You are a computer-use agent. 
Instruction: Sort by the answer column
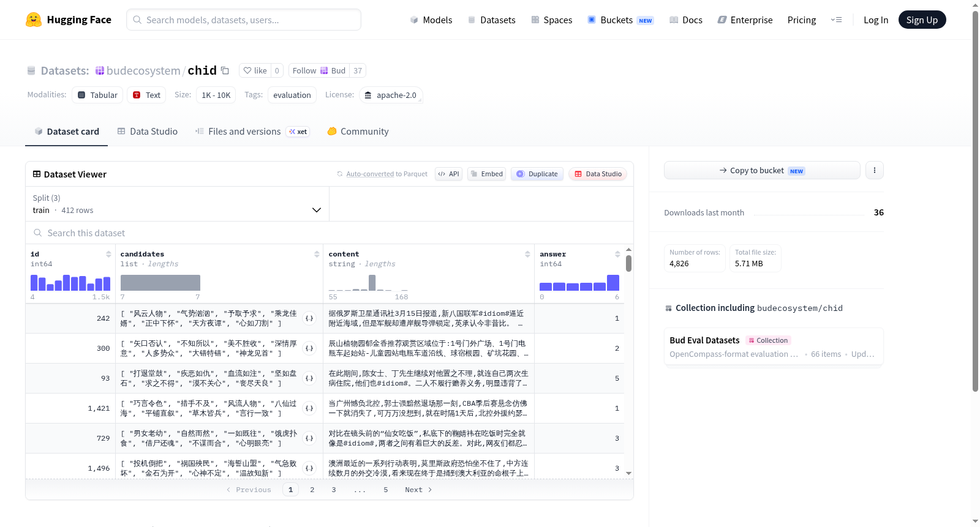[x=617, y=254]
